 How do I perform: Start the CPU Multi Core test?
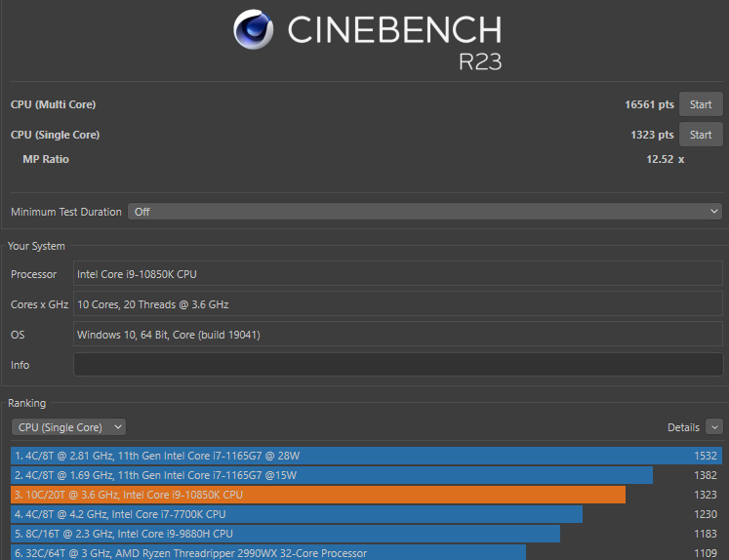pyautogui.click(x=701, y=104)
